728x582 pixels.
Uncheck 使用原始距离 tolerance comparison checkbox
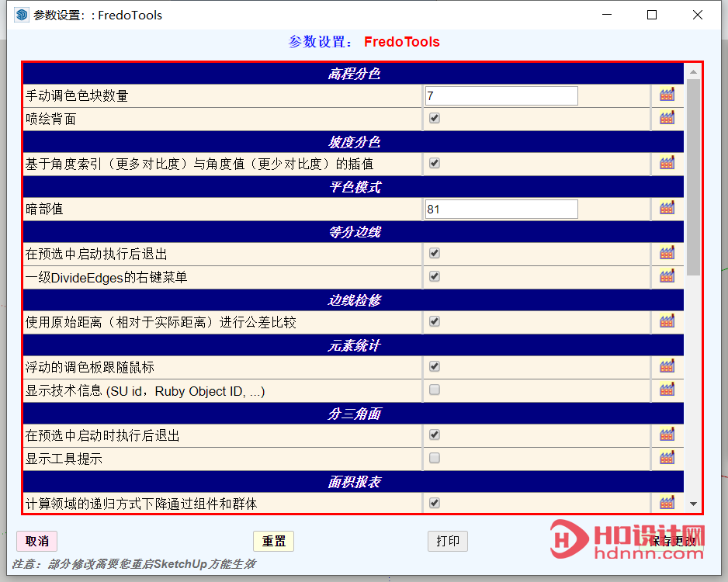[x=435, y=321]
